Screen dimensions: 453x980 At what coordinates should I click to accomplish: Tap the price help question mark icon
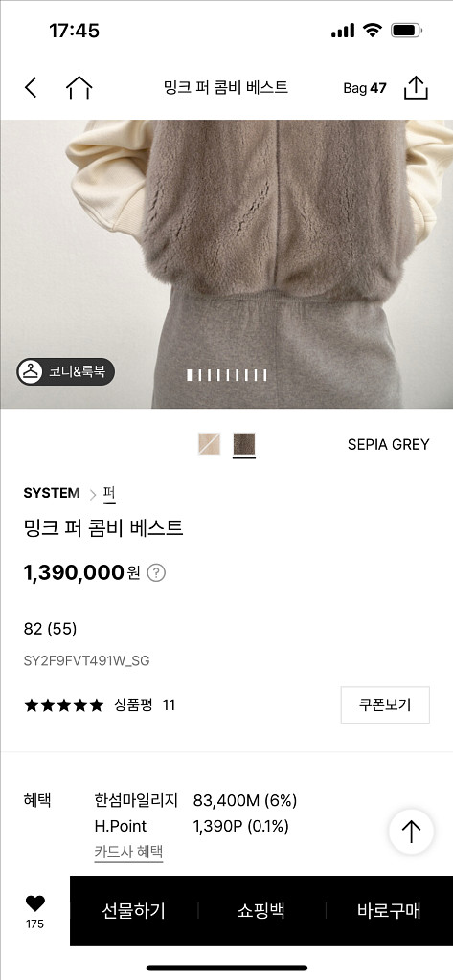(156, 572)
